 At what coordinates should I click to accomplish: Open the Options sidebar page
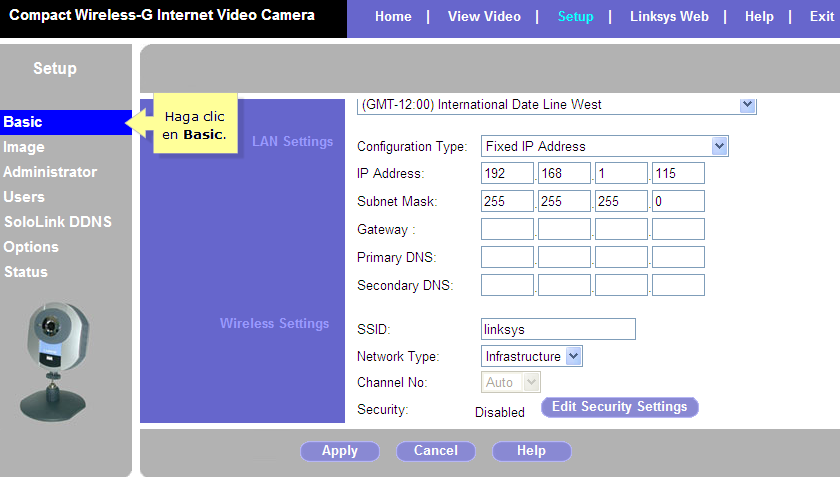31,247
